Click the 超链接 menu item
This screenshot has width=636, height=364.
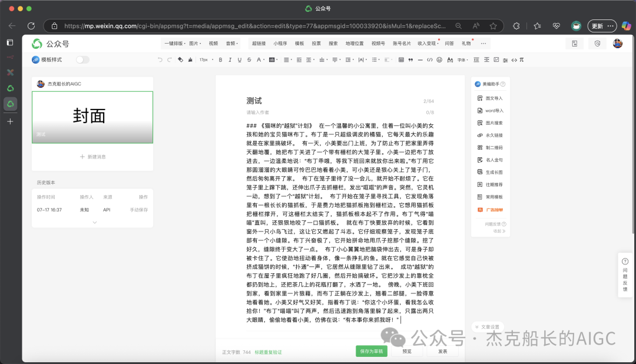(x=259, y=44)
